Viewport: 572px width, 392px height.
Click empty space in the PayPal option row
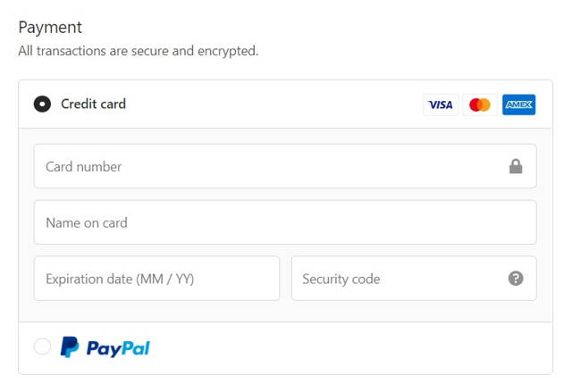pos(347,348)
